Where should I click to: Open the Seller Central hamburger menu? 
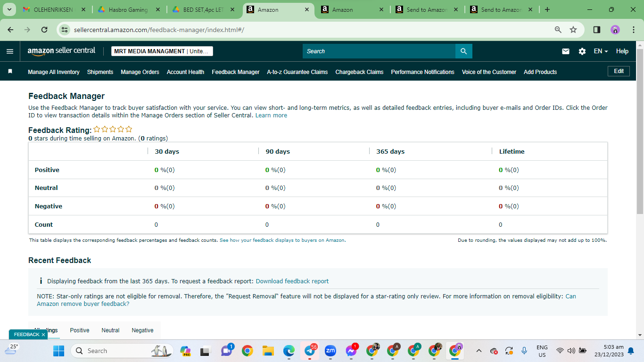(10, 51)
